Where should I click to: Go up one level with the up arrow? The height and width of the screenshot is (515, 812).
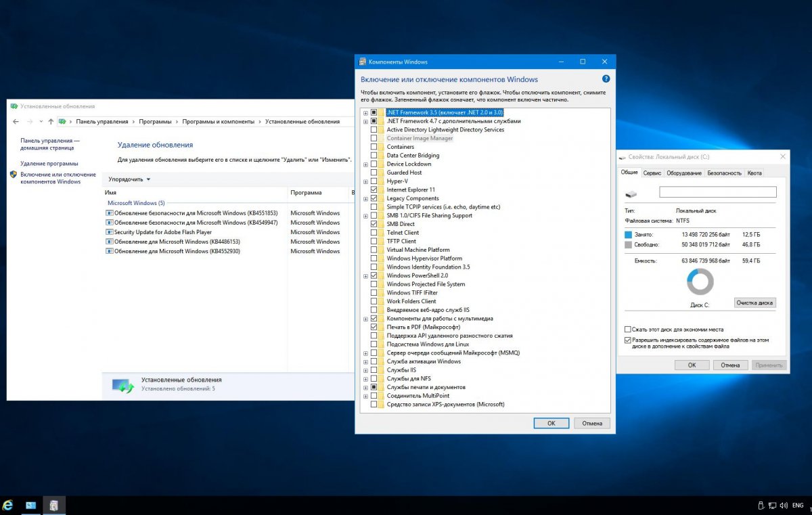click(x=51, y=122)
